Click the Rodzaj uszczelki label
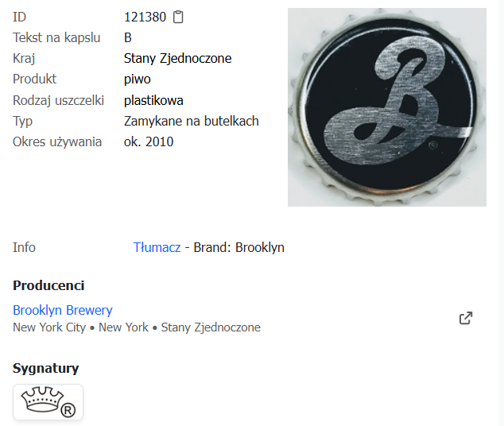Screen dimensions: 504x426 tap(59, 101)
